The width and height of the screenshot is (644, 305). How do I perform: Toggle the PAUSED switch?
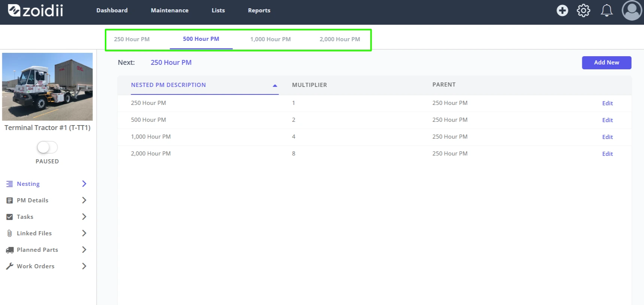click(47, 147)
